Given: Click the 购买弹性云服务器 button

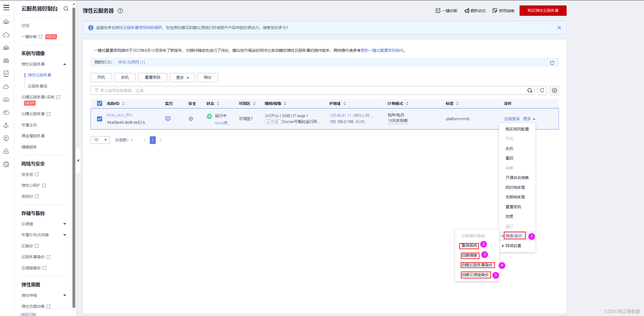Looking at the screenshot, I should (543, 11).
